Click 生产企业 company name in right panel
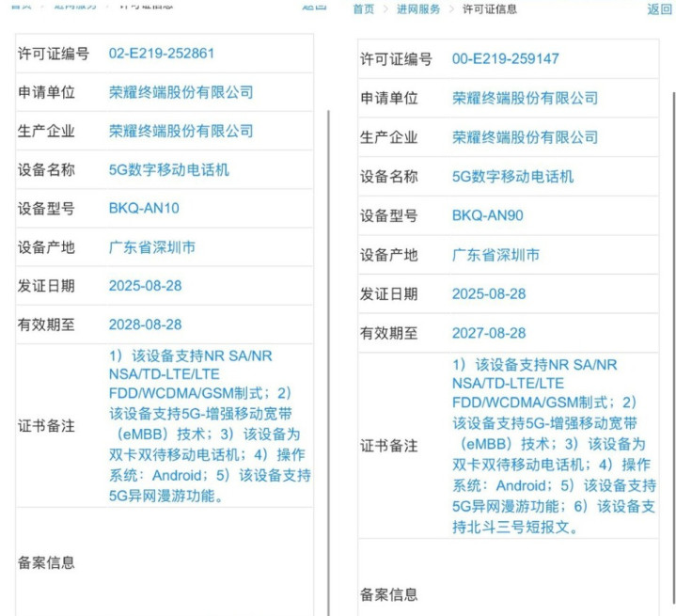Viewport: 676px width, 616px height. pyautogui.click(x=526, y=137)
